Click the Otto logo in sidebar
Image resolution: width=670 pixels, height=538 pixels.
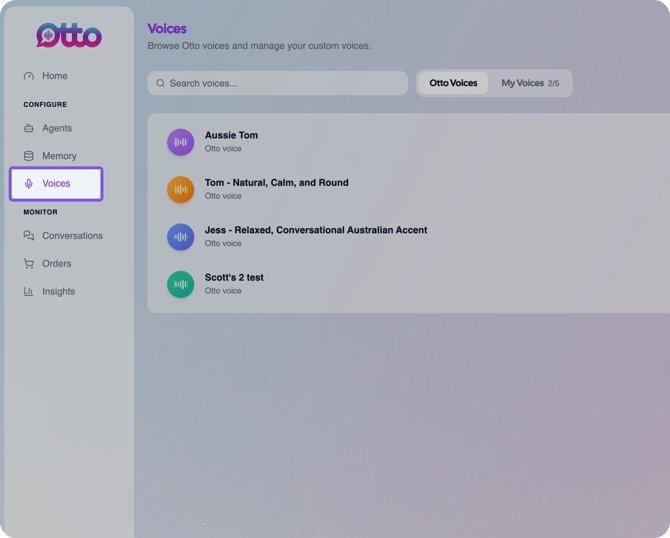click(69, 35)
